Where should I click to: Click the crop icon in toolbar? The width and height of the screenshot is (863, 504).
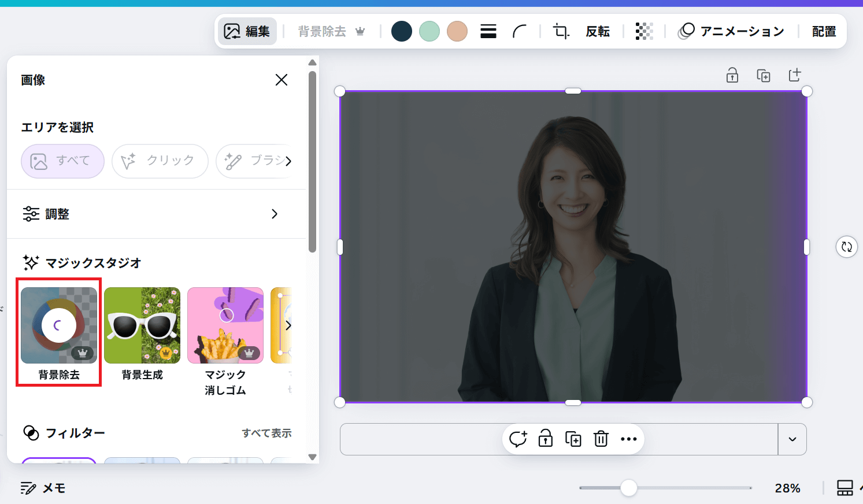[x=561, y=31]
